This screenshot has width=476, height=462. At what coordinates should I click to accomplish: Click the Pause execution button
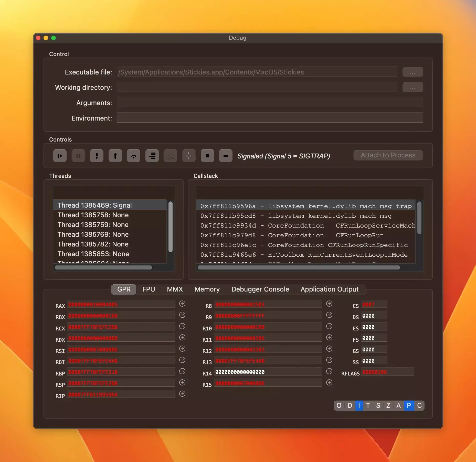point(78,156)
